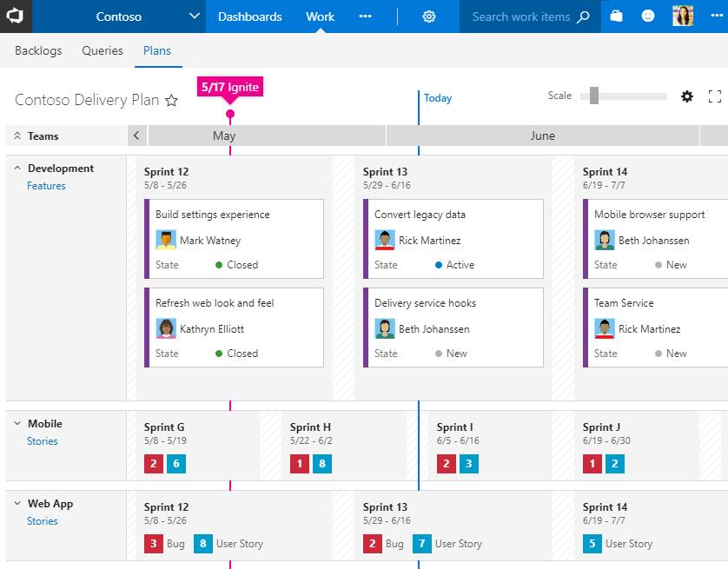Click the June month header
The width and height of the screenshot is (728, 569).
click(543, 136)
